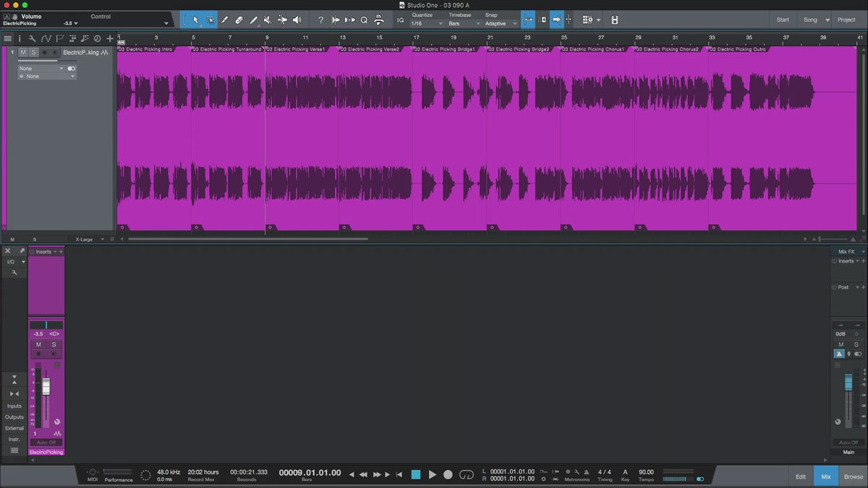
Task: Open the Quantize 1/16 dropdown
Action: (x=426, y=24)
